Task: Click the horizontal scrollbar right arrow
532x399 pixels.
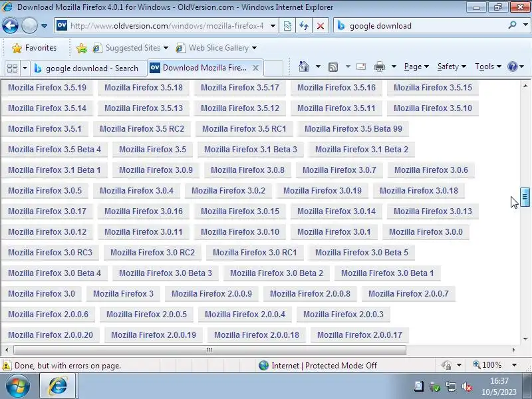Action: pos(513,350)
